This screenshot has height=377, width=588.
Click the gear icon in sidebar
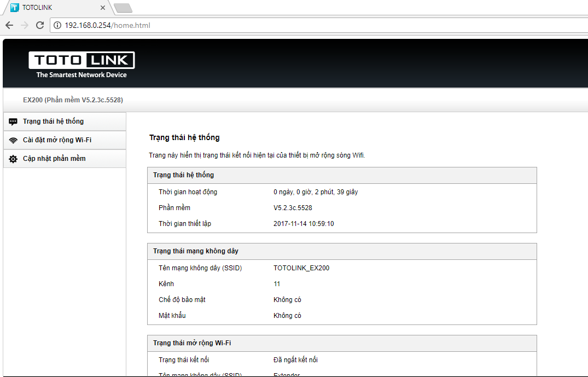pyautogui.click(x=13, y=159)
